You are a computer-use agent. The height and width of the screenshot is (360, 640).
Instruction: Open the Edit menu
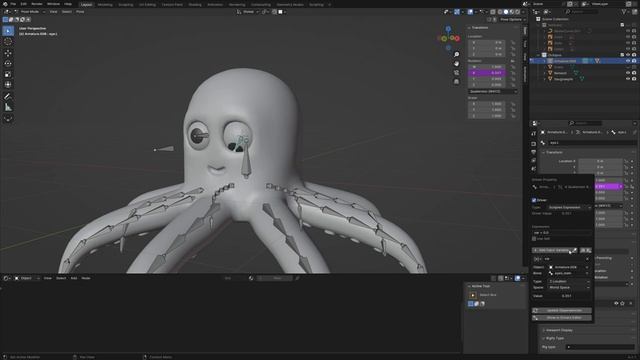tap(24, 4)
